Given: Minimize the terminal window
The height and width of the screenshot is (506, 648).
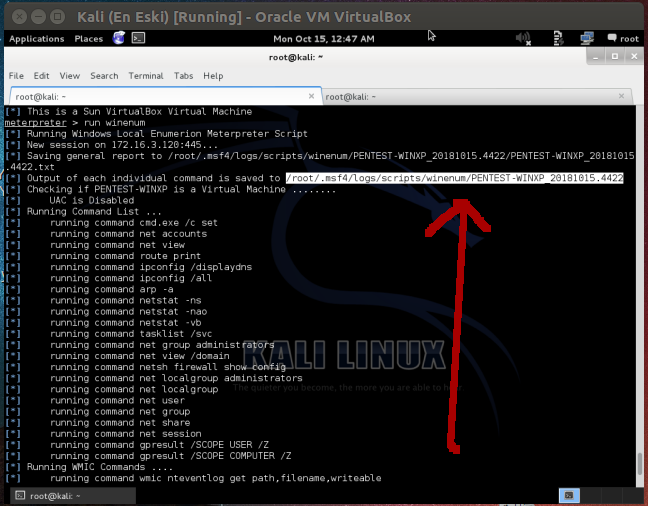Looking at the screenshot, I should tap(596, 57).
